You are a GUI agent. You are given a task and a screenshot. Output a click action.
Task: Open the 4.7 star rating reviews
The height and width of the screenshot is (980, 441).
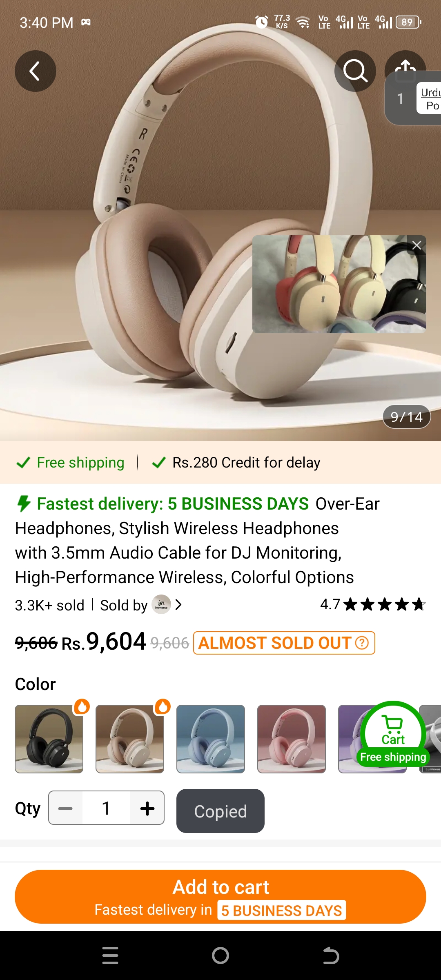coord(373,604)
